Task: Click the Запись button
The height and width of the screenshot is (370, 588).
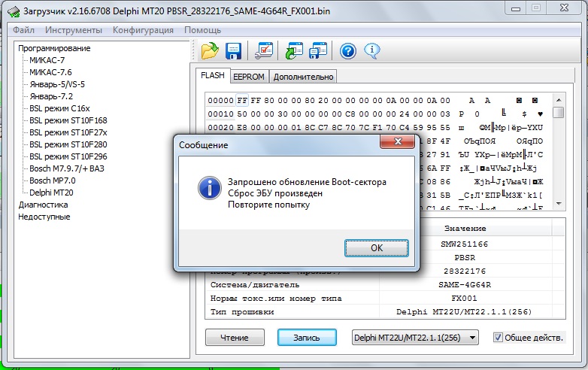Action: click(307, 338)
